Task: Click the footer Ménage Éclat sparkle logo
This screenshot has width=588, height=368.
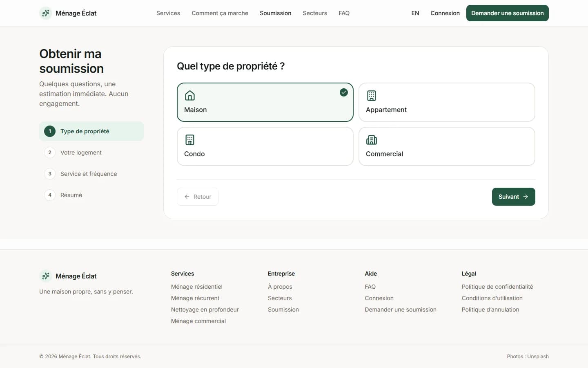Action: tap(46, 276)
